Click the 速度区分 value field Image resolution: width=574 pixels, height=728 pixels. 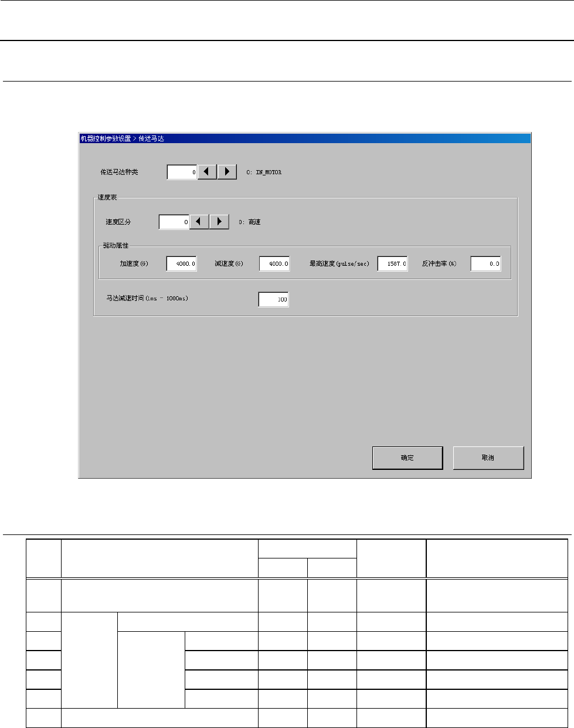[x=174, y=222]
